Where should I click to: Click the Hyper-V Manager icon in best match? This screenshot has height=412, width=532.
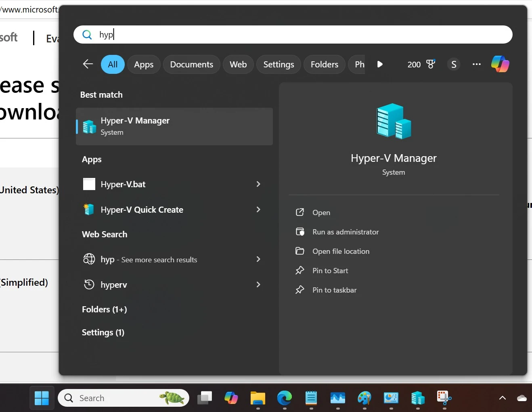(x=90, y=127)
